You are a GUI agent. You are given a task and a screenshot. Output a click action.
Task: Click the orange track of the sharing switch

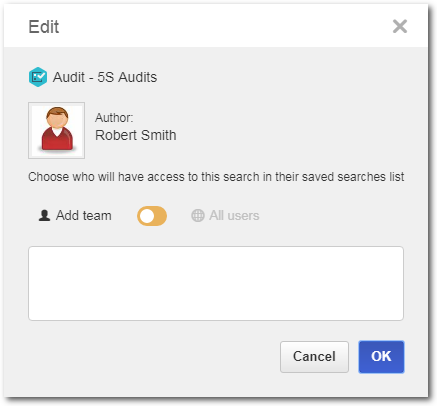pos(160,216)
